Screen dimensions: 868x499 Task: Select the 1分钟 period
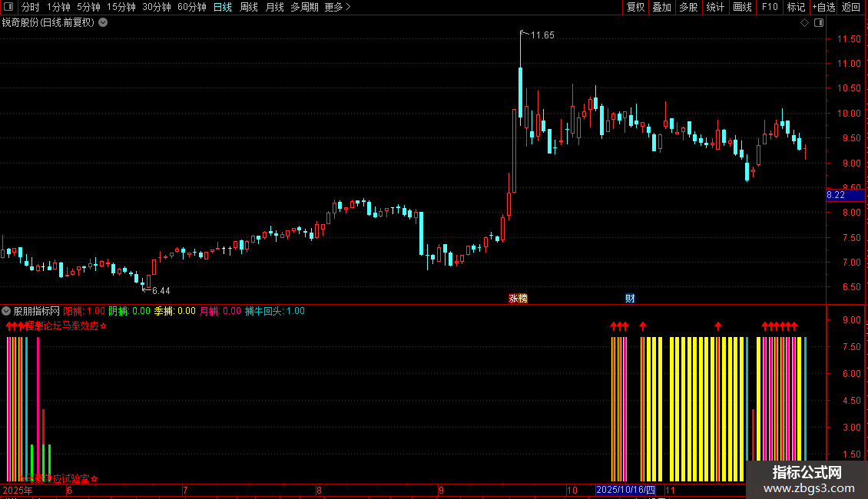[x=58, y=7]
